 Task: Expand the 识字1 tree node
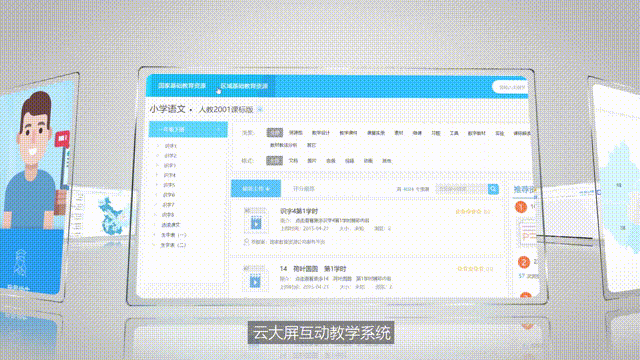(x=158, y=146)
